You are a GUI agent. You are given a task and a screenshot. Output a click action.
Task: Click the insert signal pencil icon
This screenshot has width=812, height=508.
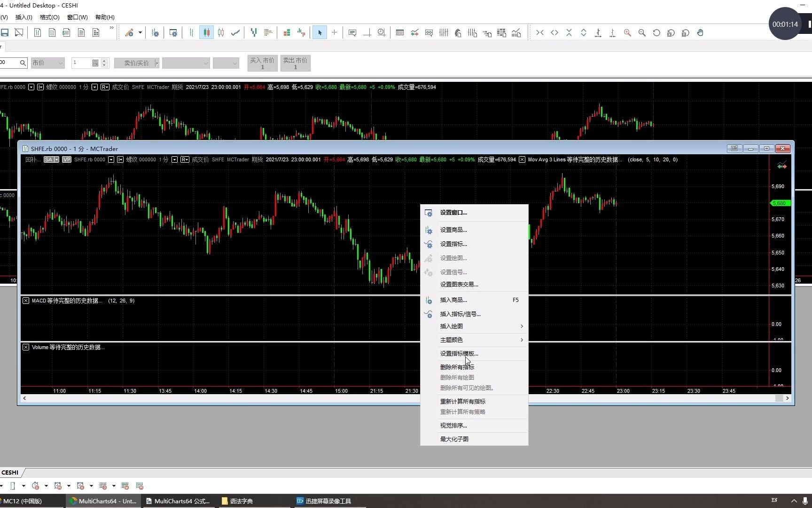tap(129, 33)
